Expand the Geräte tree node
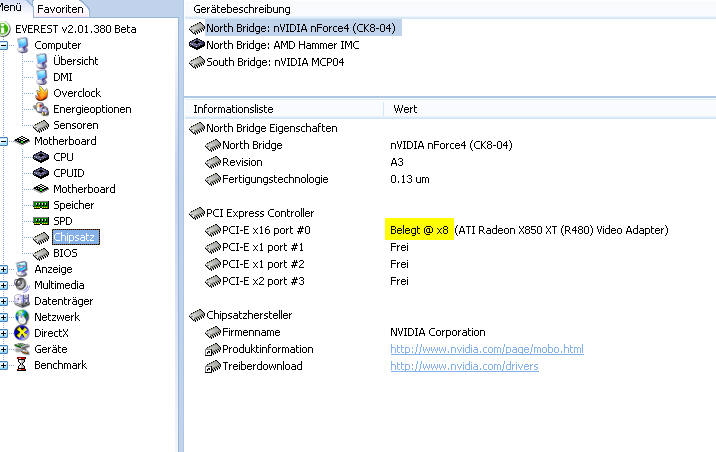Image resolution: width=716 pixels, height=452 pixels. point(4,349)
